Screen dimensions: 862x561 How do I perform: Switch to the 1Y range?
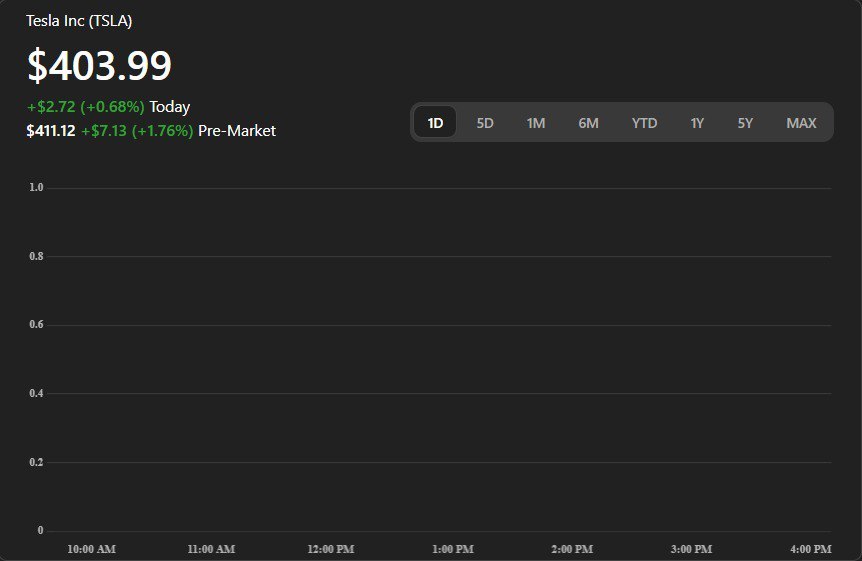697,123
